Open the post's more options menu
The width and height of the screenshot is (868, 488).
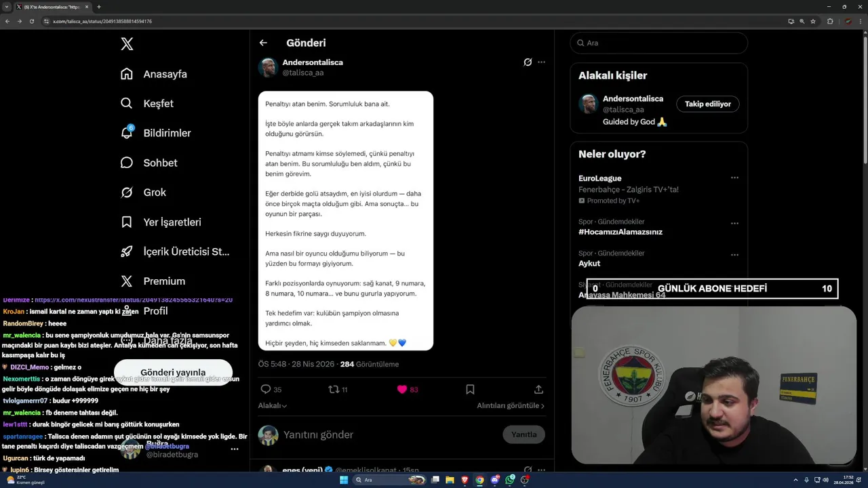541,62
